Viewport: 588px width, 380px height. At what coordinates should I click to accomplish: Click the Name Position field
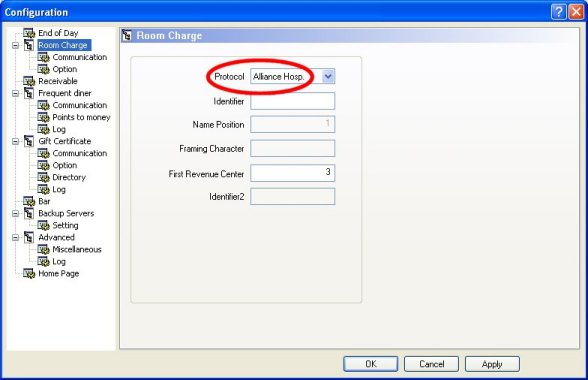point(292,125)
